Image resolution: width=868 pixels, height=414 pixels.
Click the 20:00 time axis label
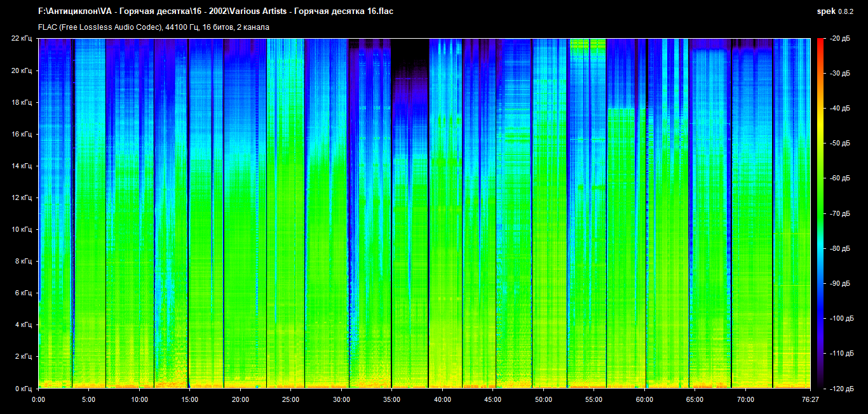[x=240, y=400]
